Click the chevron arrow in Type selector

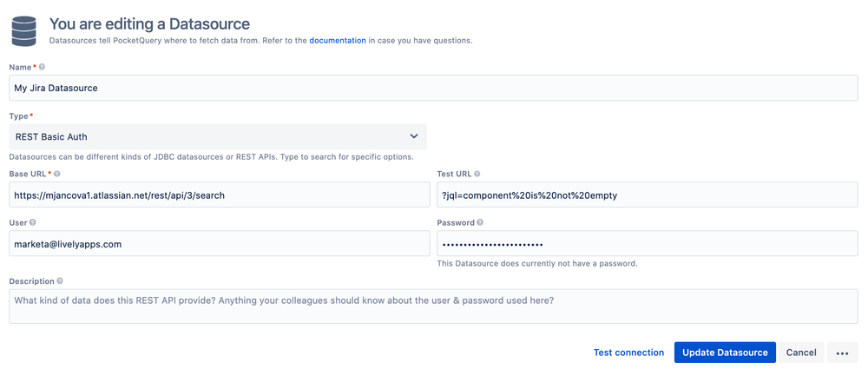pyautogui.click(x=413, y=136)
